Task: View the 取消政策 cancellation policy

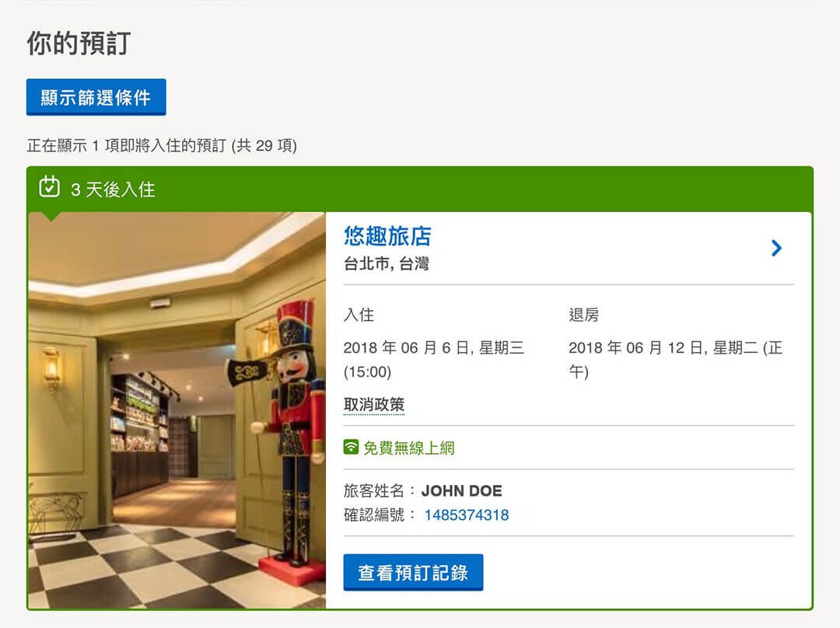Action: coord(374,405)
